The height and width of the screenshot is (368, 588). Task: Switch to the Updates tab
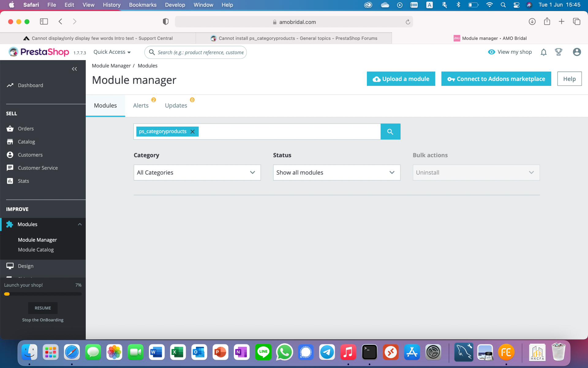(x=176, y=105)
